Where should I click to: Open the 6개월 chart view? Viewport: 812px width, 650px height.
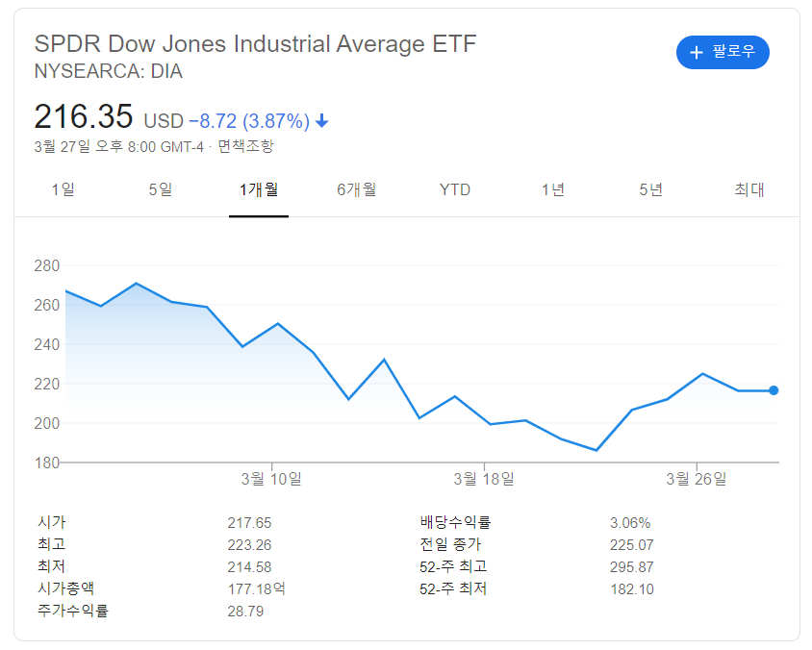point(356,189)
